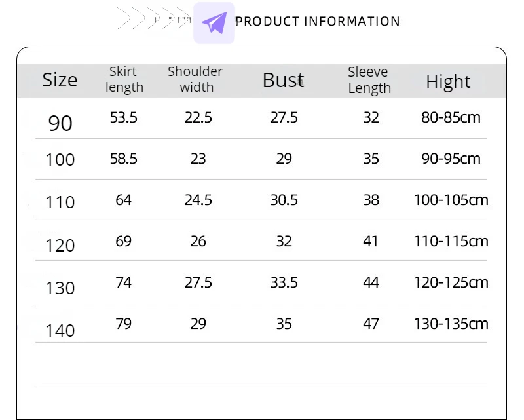Select the size 130 row label
The image size is (524, 420).
60,288
